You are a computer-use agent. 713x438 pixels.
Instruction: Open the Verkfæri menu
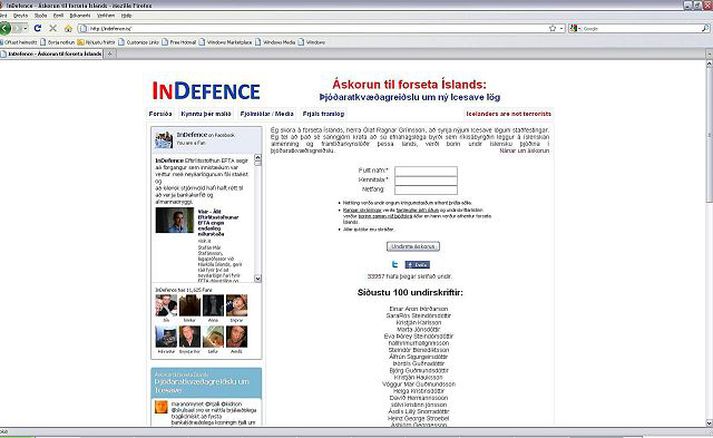tap(106, 15)
